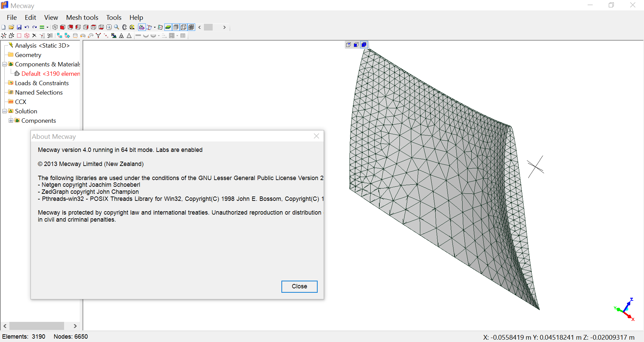Toggle the wireframe cube edges display
This screenshot has height=342, width=644.
click(x=183, y=27)
